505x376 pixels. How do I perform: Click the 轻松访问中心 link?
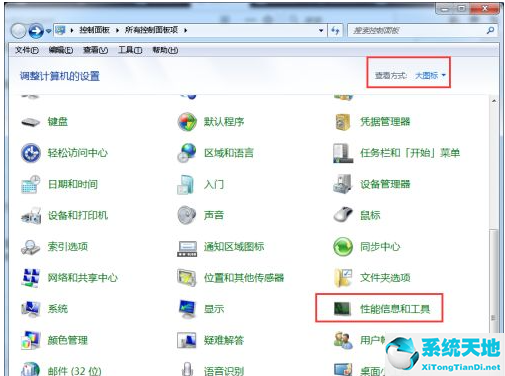(x=78, y=153)
